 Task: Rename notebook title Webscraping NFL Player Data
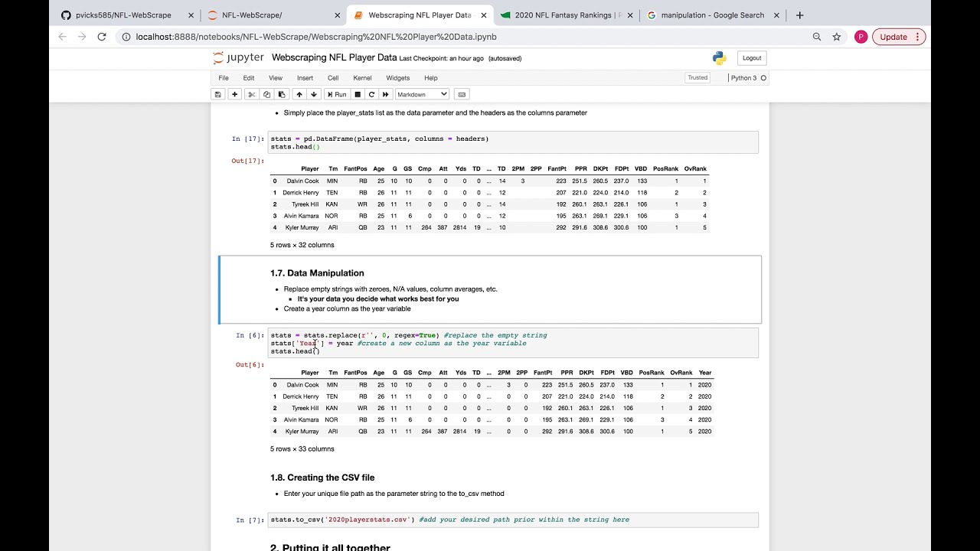[334, 57]
